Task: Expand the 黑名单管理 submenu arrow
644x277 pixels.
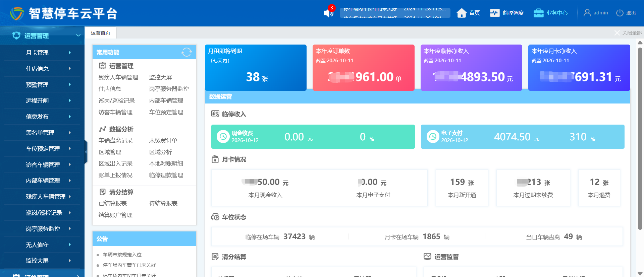Action: [70, 133]
